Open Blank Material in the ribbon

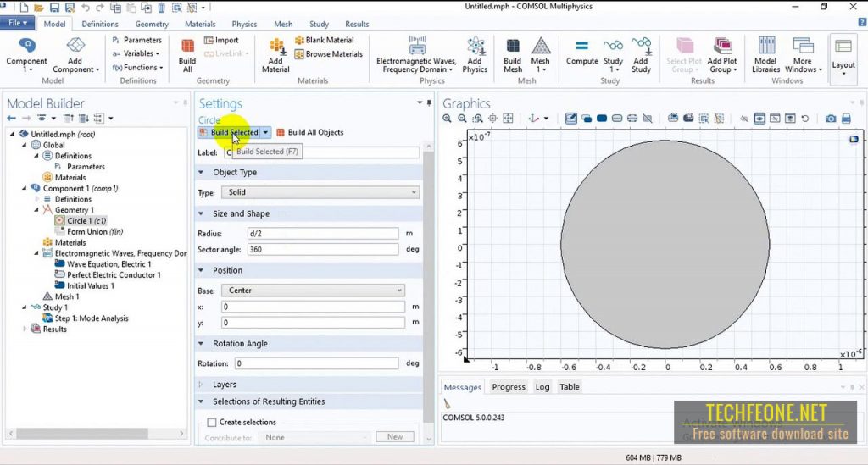click(325, 40)
